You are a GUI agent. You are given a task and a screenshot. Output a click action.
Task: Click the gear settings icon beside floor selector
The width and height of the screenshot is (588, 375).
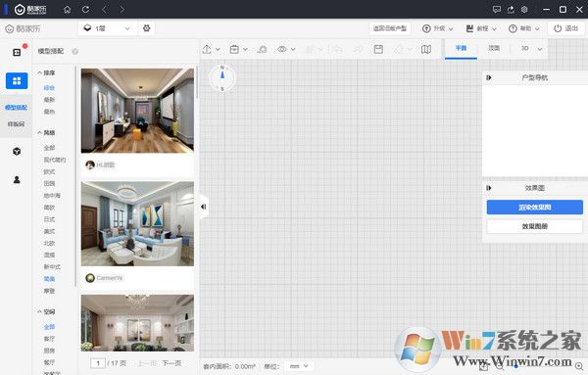[147, 28]
